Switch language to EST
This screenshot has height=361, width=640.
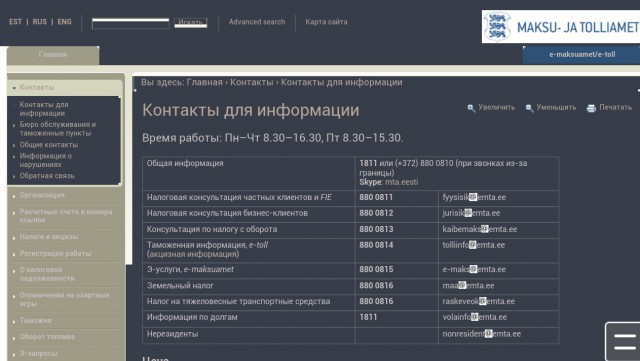pos(16,22)
